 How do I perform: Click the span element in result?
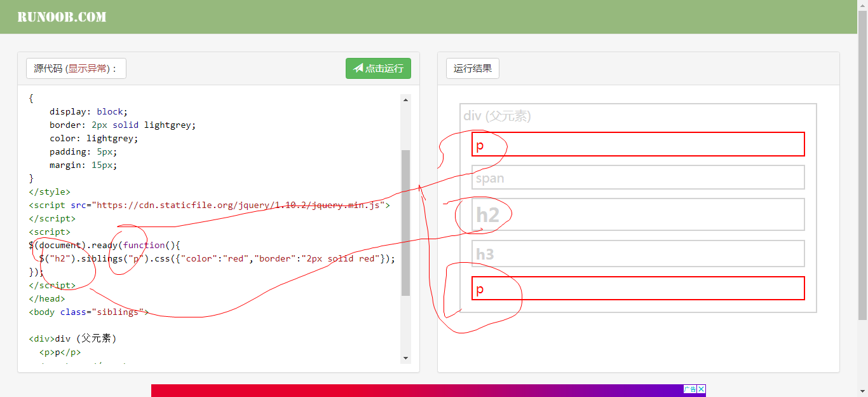638,178
